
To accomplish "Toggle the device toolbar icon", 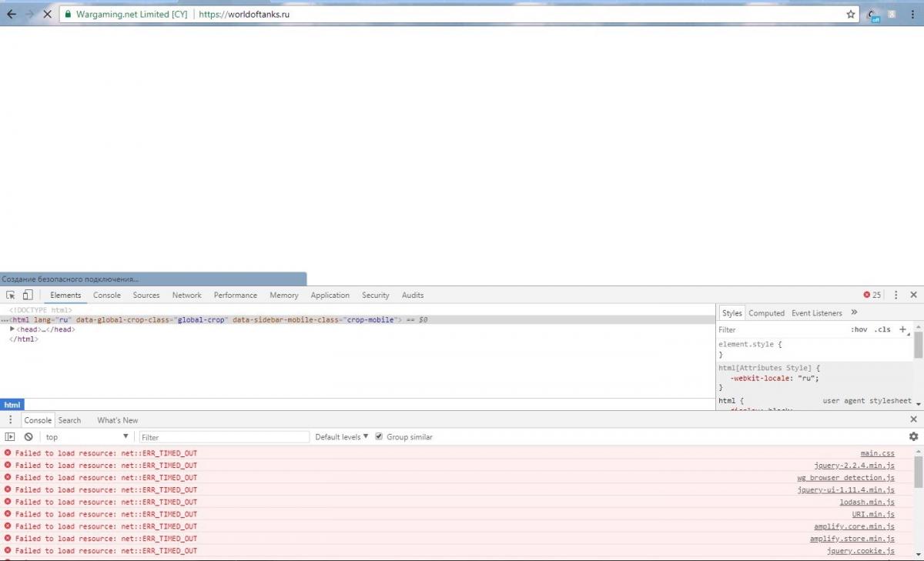I will pos(27,295).
